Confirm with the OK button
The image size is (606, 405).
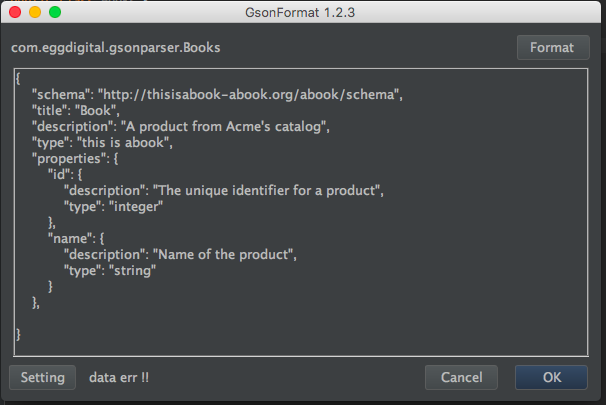(x=552, y=377)
